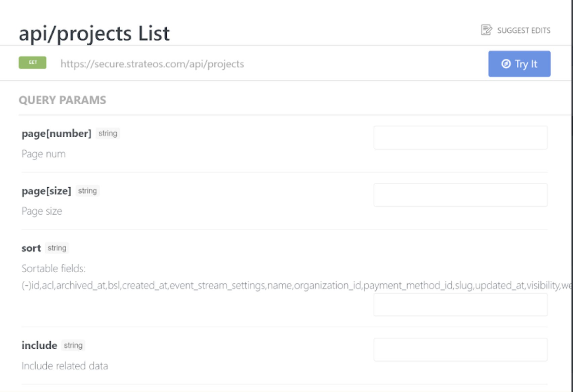Click the include parameter name
Viewport: 573px width, 392px height.
pos(39,345)
